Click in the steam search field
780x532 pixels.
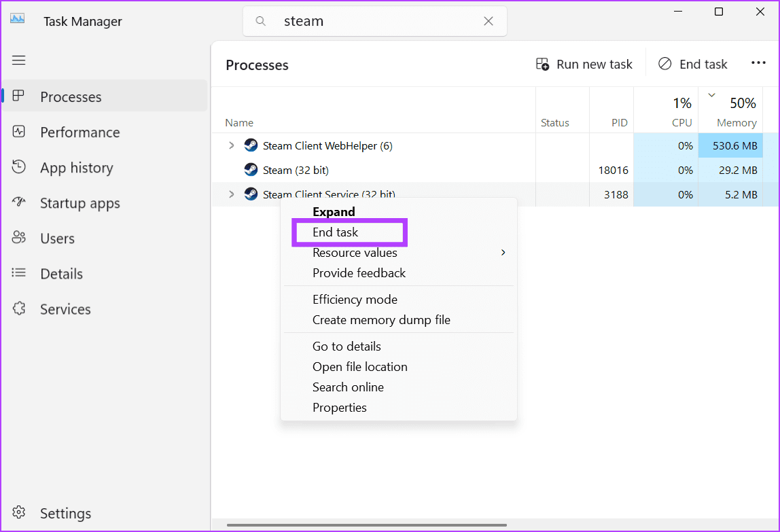tap(374, 21)
